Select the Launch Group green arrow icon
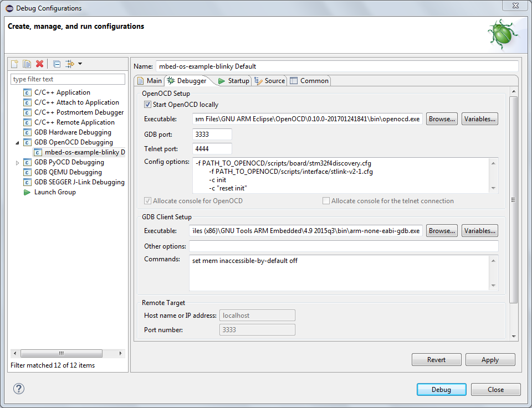 [27, 192]
